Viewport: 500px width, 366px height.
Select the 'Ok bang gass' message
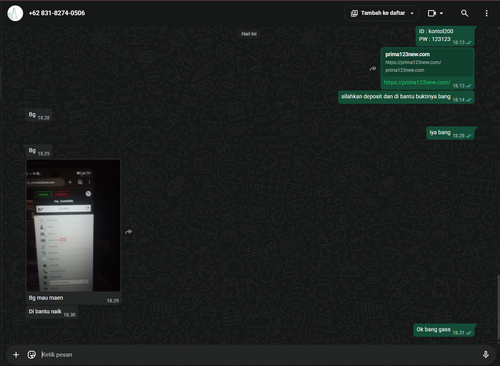(x=444, y=330)
